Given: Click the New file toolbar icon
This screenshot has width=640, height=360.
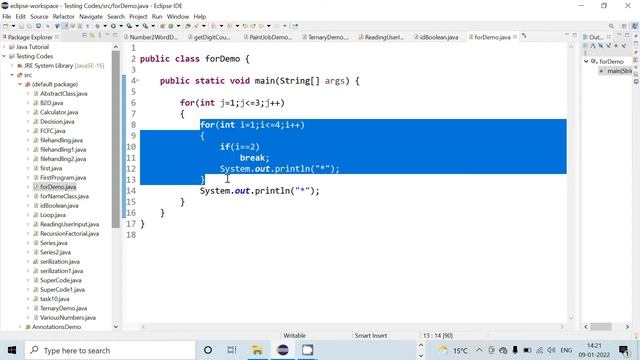Looking at the screenshot, I should pyautogui.click(x=6, y=26).
